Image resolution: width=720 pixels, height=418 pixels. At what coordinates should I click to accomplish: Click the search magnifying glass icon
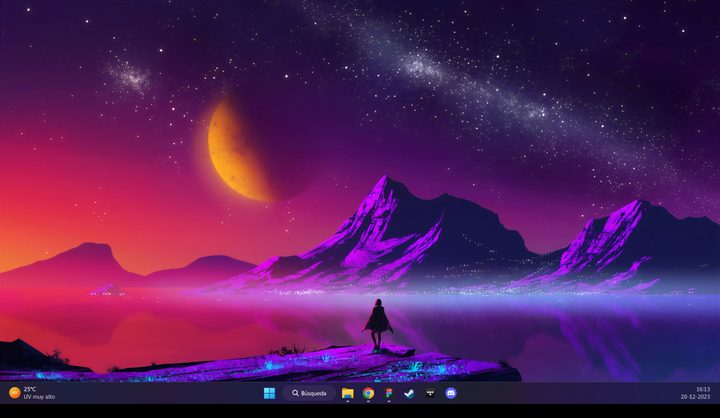click(x=295, y=393)
